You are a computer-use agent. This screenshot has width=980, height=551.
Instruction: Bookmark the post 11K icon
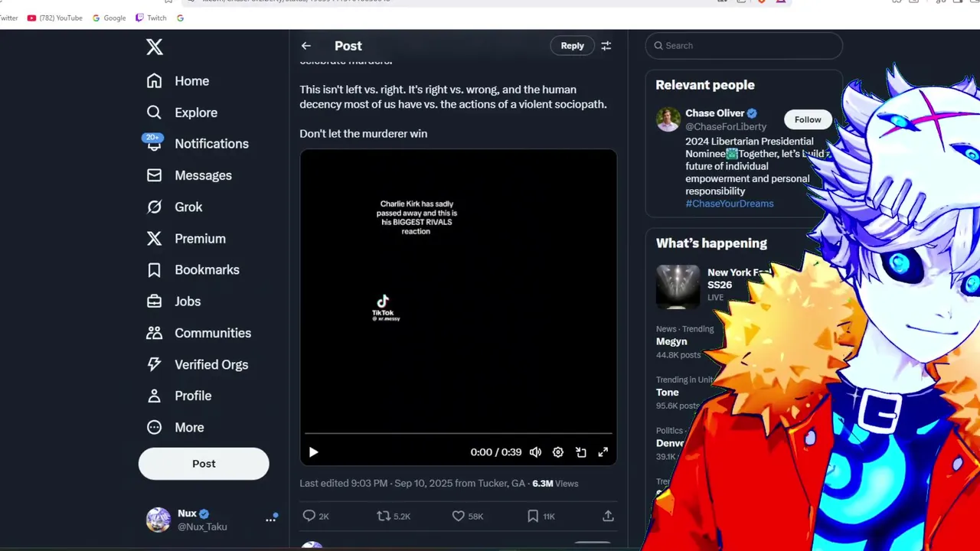coord(533,517)
